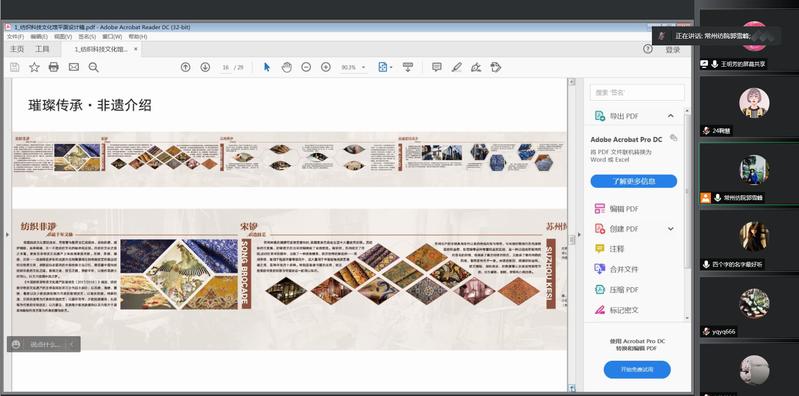Zoom out with the minus circle
Screen dimensions: 799x396
pyautogui.click(x=306, y=67)
